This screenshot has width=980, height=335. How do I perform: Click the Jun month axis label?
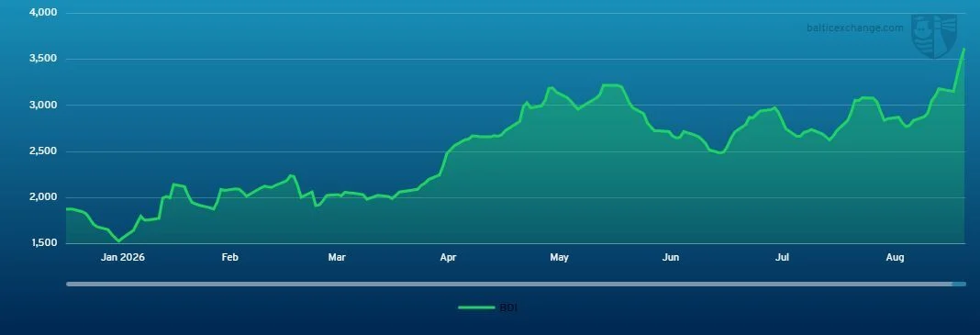click(671, 258)
